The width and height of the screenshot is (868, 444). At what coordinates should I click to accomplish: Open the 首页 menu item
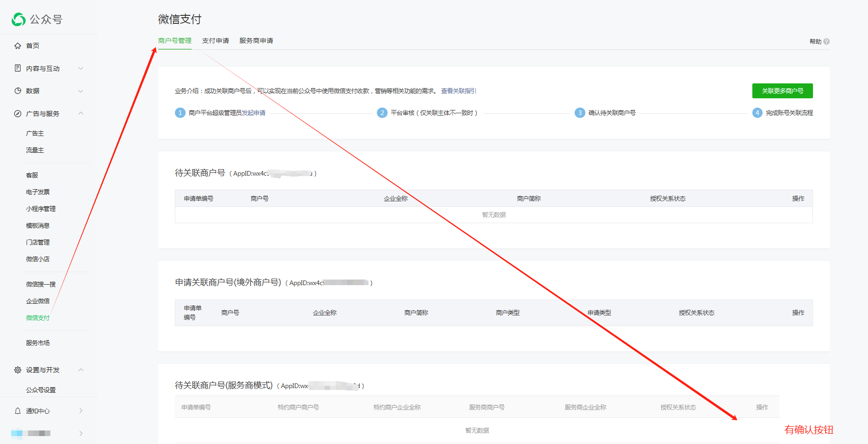(x=33, y=46)
